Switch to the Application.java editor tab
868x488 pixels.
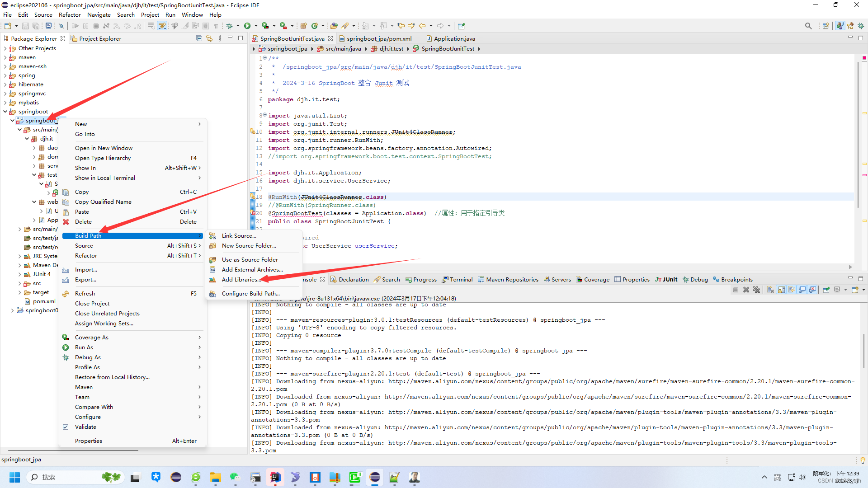450,39
